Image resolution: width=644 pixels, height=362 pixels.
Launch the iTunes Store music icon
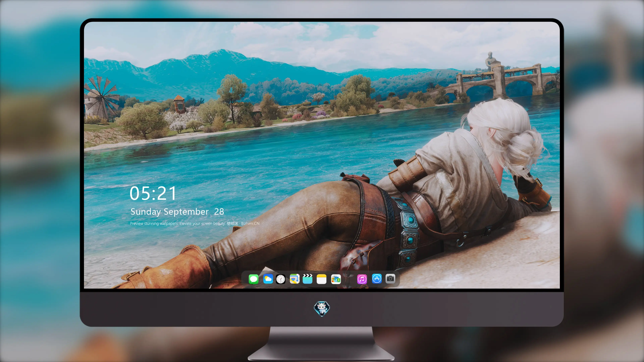[362, 279]
